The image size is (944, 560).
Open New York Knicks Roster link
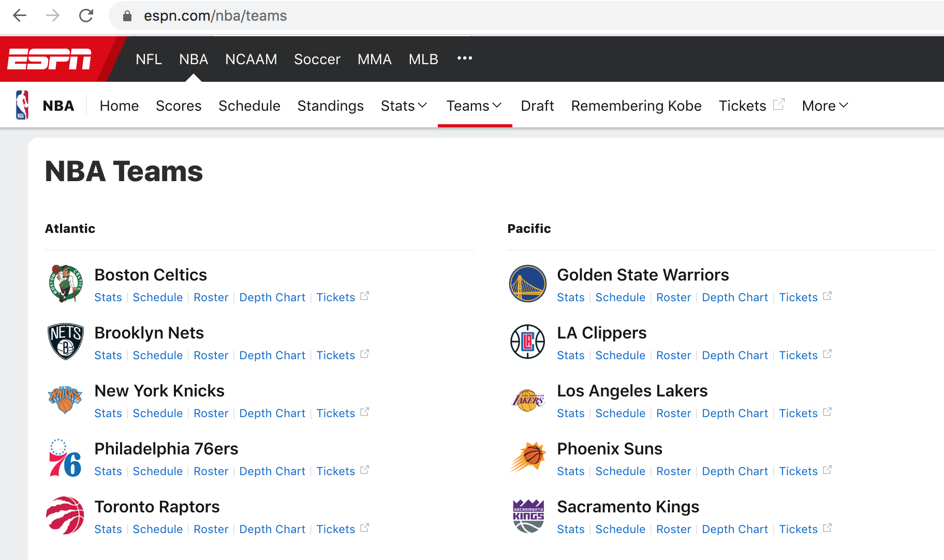[211, 414]
